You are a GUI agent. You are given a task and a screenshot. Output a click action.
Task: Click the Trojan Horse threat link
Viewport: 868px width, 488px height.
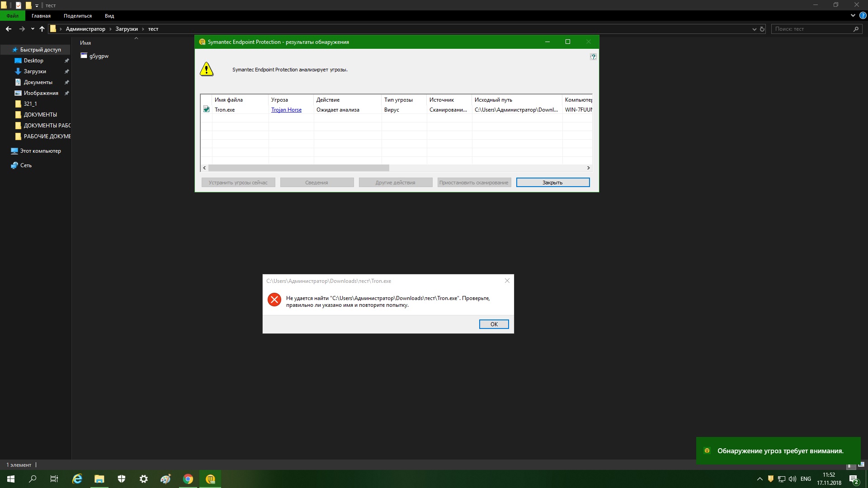click(286, 110)
